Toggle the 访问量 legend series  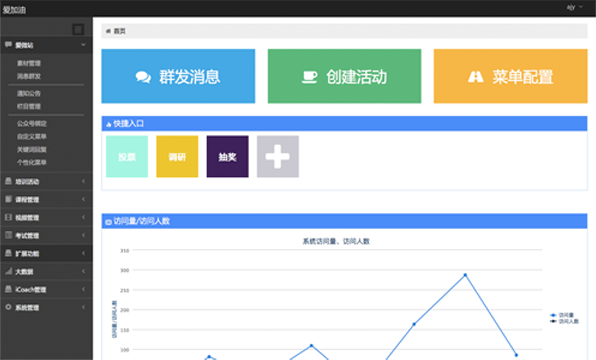click(x=562, y=315)
